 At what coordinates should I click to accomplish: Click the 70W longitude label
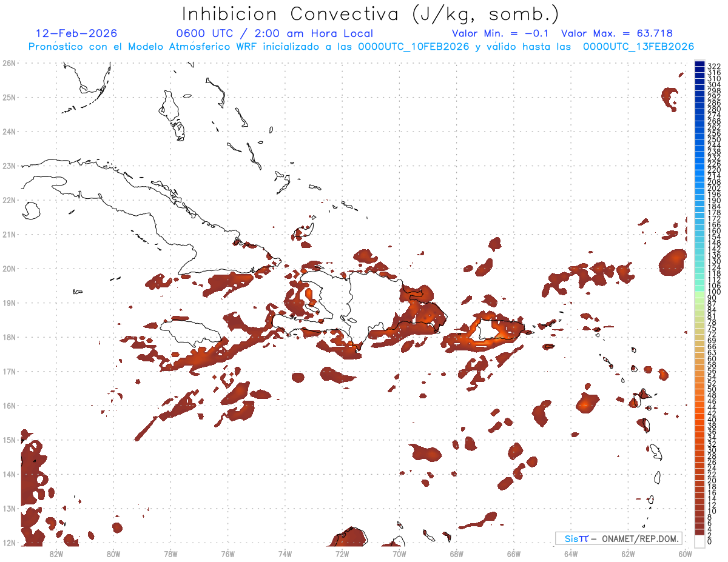pyautogui.click(x=399, y=554)
